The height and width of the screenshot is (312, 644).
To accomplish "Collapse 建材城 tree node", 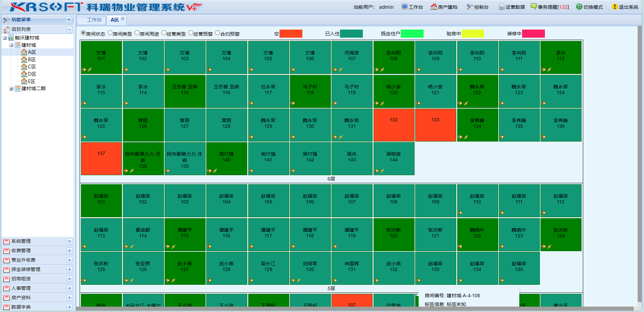I will coord(11,45).
